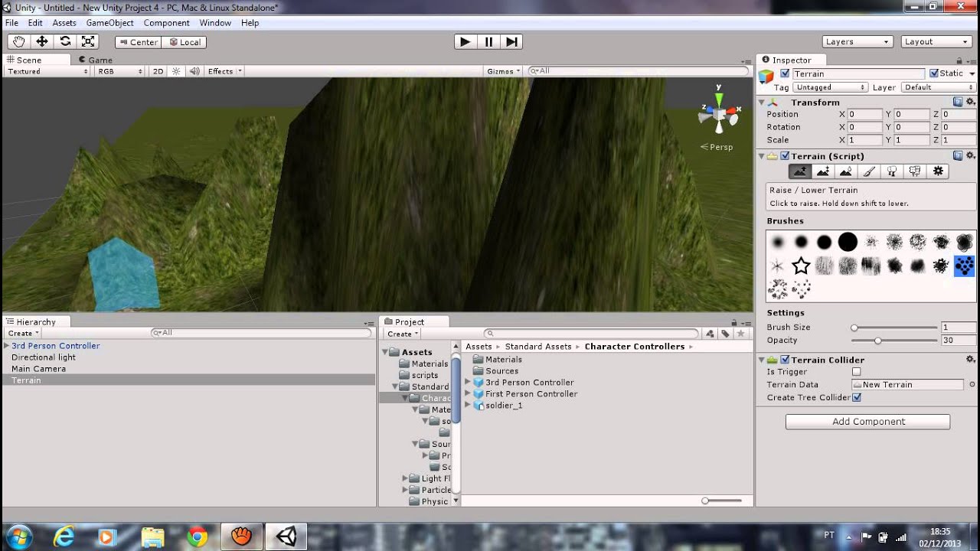Click the Play button
980x551 pixels.
[465, 42]
